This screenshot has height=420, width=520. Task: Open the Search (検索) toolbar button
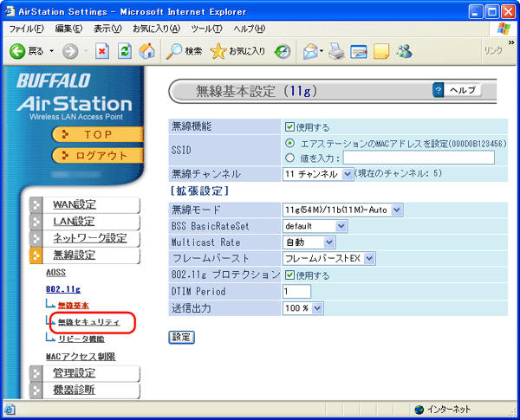pyautogui.click(x=184, y=51)
